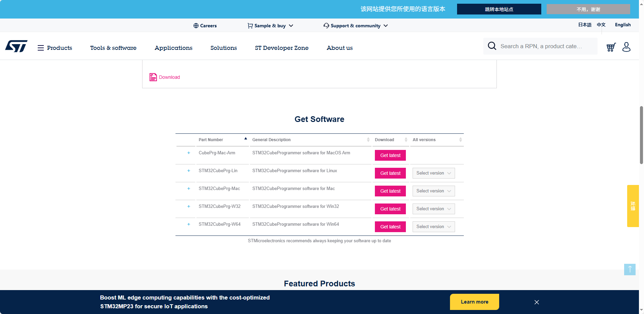Image resolution: width=644 pixels, height=314 pixels.
Task: Click the ST logo
Action: pyautogui.click(x=16, y=46)
